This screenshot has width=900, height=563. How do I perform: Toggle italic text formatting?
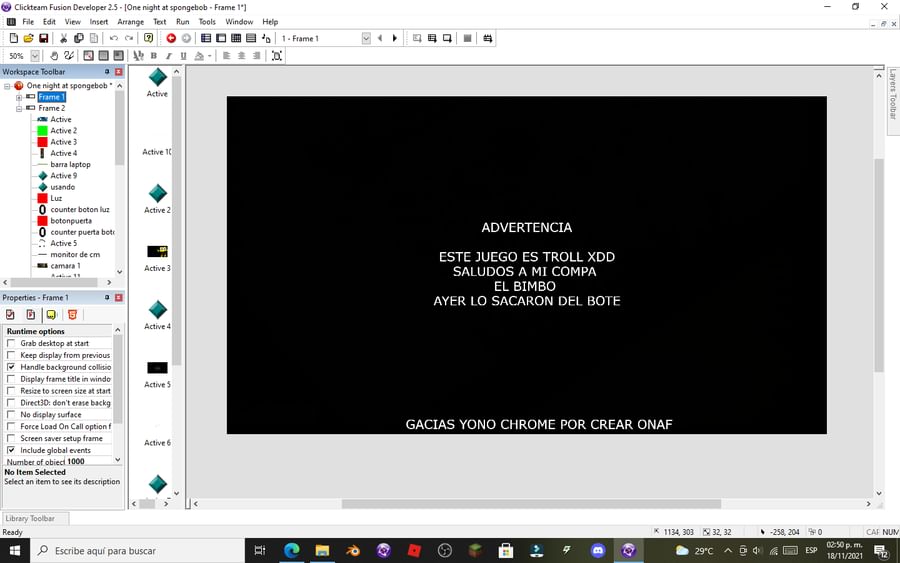169,56
